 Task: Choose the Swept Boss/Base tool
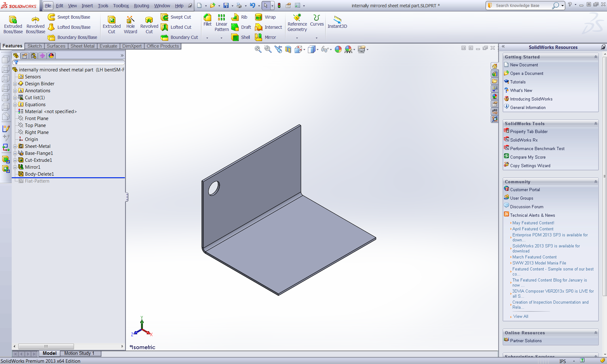pos(69,17)
